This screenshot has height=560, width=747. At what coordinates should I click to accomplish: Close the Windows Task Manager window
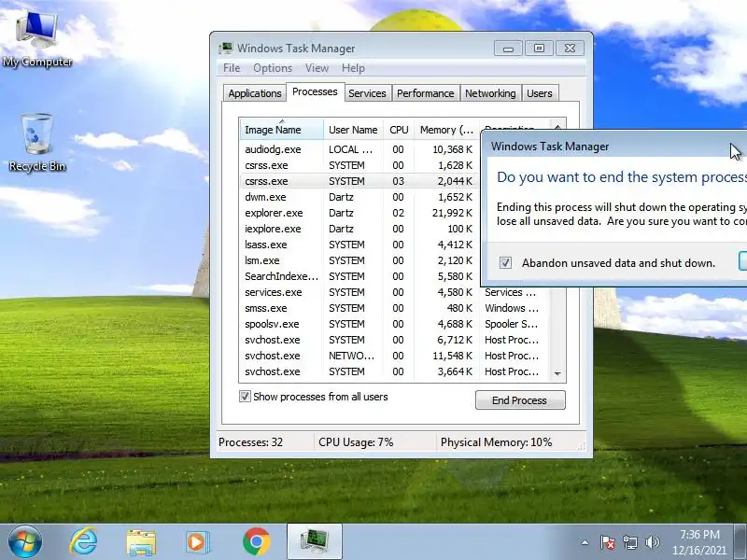tap(570, 49)
